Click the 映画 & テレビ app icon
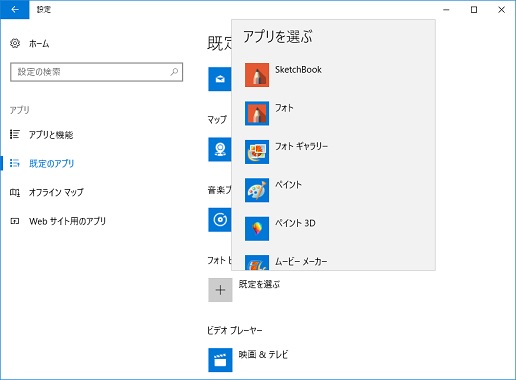 [220, 360]
